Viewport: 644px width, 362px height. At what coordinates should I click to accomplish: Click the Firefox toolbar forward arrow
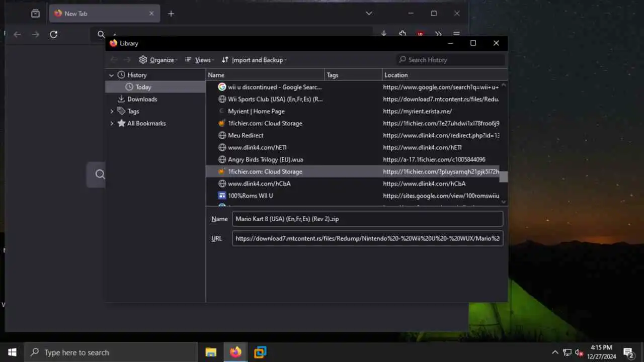pyautogui.click(x=35, y=34)
